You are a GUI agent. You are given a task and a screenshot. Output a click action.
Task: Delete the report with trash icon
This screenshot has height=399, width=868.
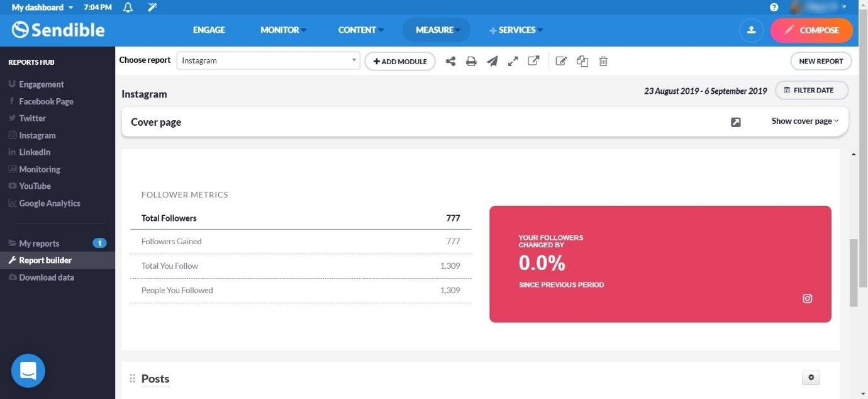tap(603, 61)
